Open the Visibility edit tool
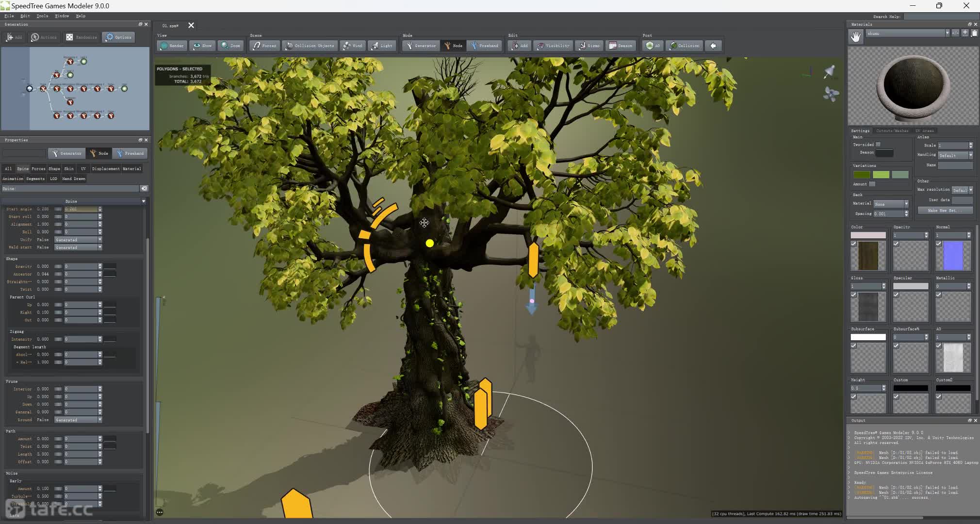 click(x=553, y=46)
